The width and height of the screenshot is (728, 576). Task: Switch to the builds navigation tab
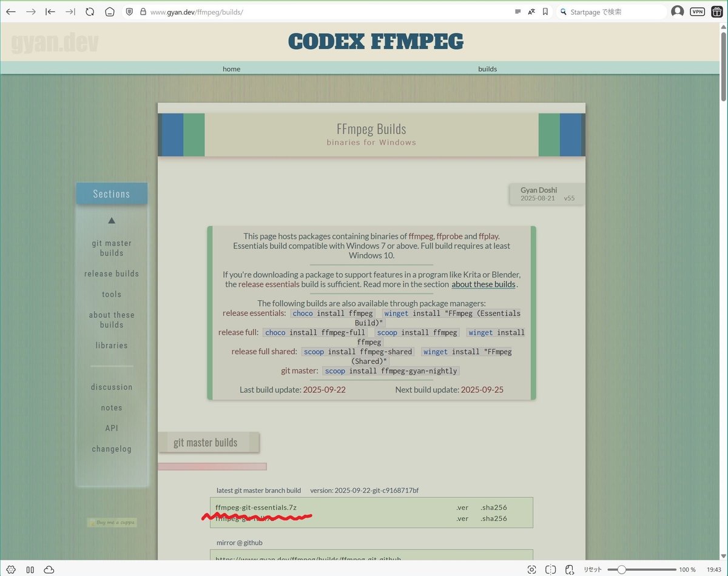(x=487, y=69)
